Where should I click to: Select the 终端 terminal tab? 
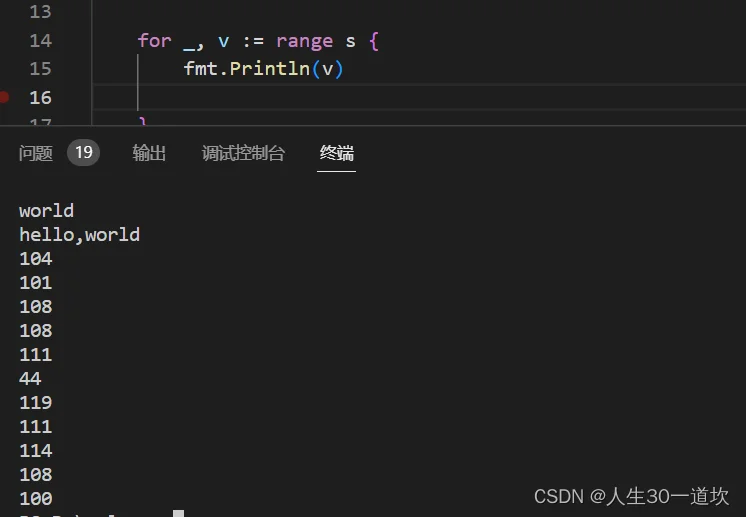(x=336, y=153)
